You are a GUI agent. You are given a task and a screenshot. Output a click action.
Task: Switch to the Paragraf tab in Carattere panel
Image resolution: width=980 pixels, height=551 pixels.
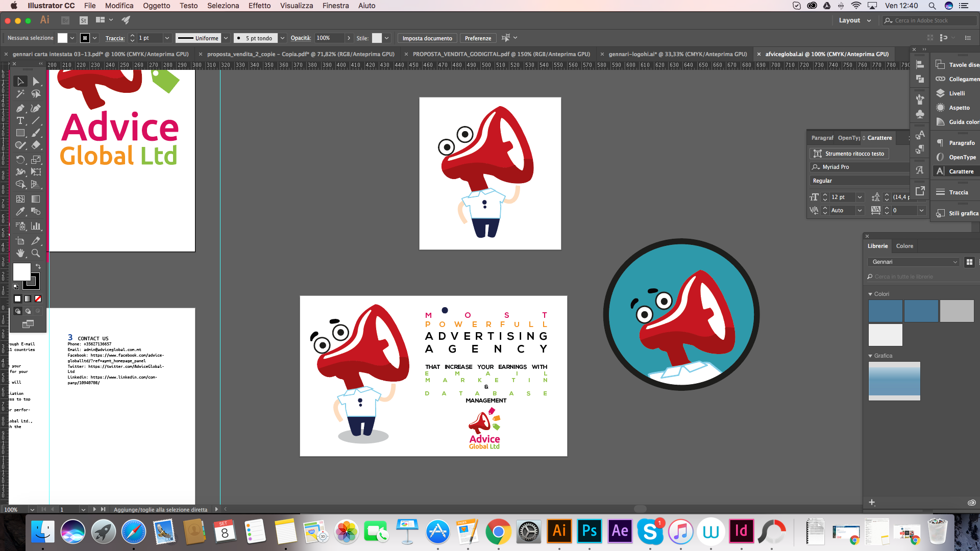tap(822, 138)
